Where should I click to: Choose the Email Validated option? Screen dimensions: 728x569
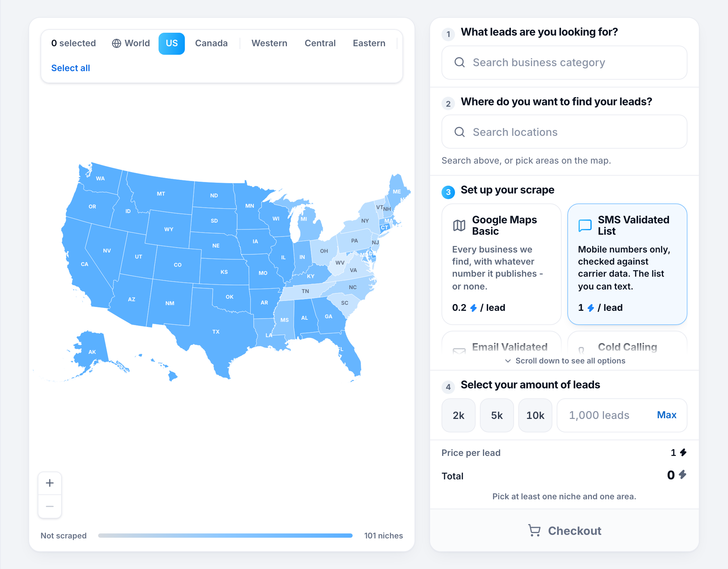click(x=501, y=343)
